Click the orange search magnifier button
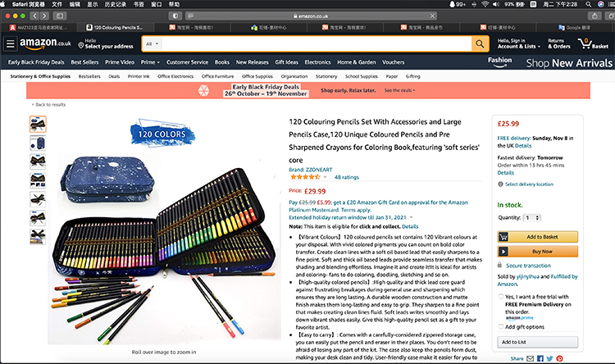Screen dimensions: 615x364 click(480, 43)
